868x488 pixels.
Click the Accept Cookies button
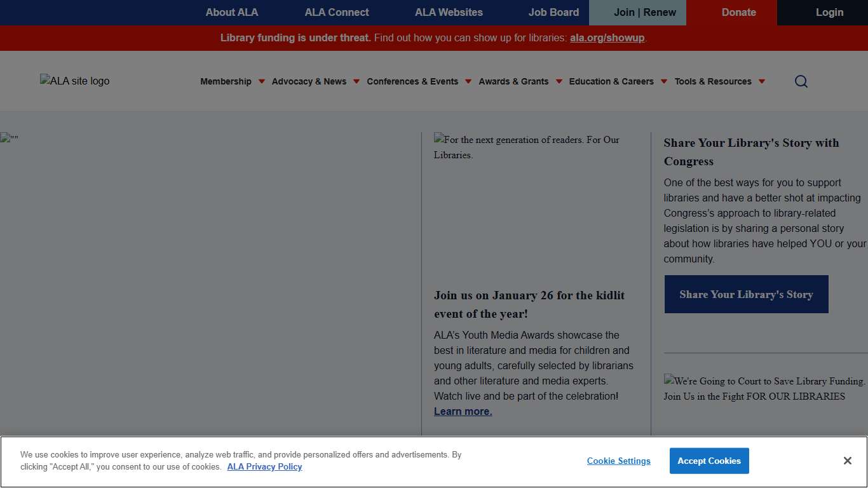point(709,461)
